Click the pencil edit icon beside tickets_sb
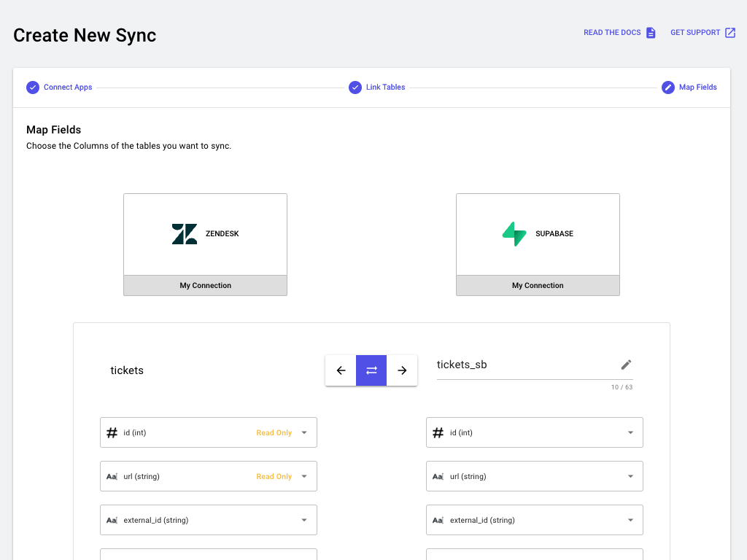 [x=626, y=365]
